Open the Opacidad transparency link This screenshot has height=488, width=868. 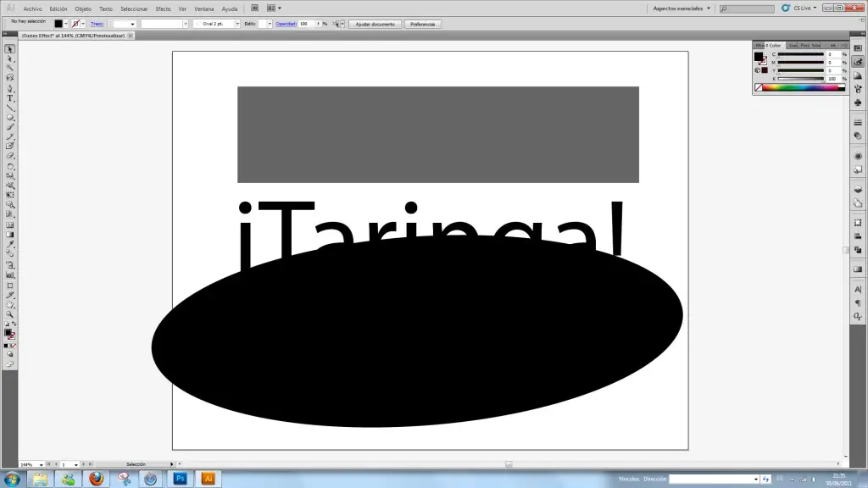tap(286, 24)
